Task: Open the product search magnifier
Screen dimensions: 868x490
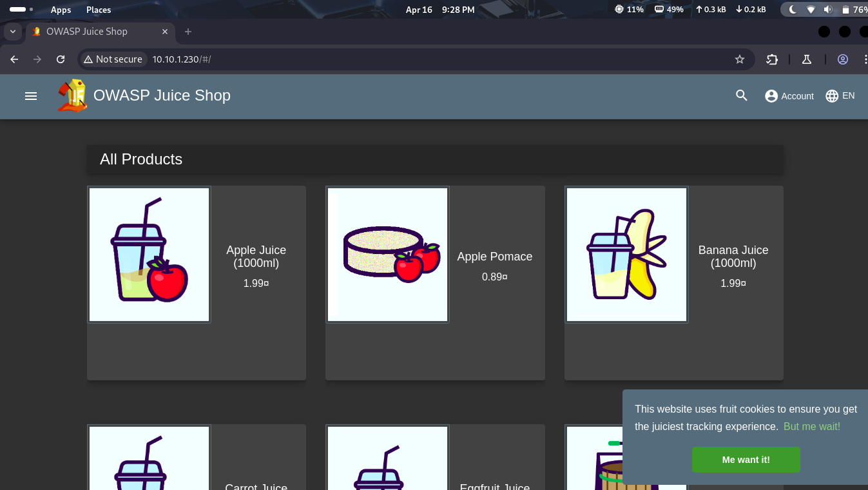Action: coord(742,95)
